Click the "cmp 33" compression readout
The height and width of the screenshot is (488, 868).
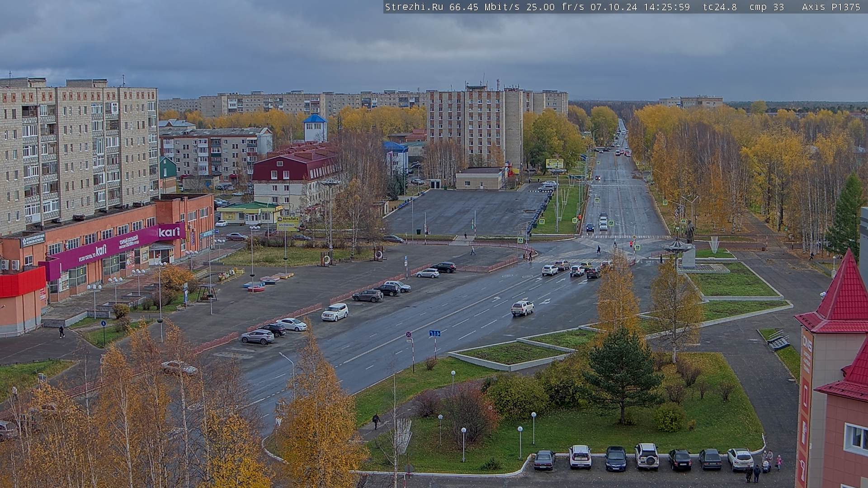pos(766,7)
